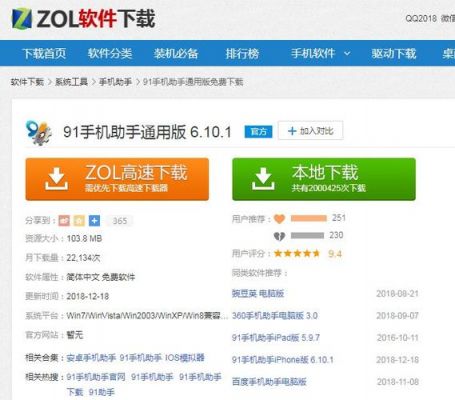Image resolution: width=455 pixels, height=400 pixels.
Task: Click the file size 103.8 MB
Action: click(84, 238)
